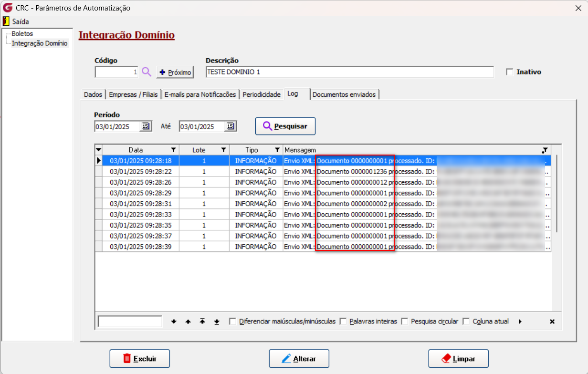Click the Saída menu item
Viewport: 588px width, 374px height.
click(16, 21)
